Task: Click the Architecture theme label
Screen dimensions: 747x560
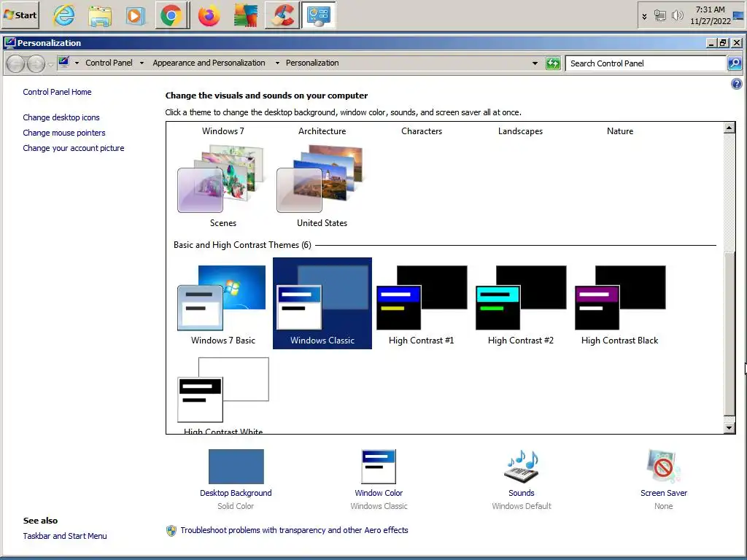Action: (322, 131)
